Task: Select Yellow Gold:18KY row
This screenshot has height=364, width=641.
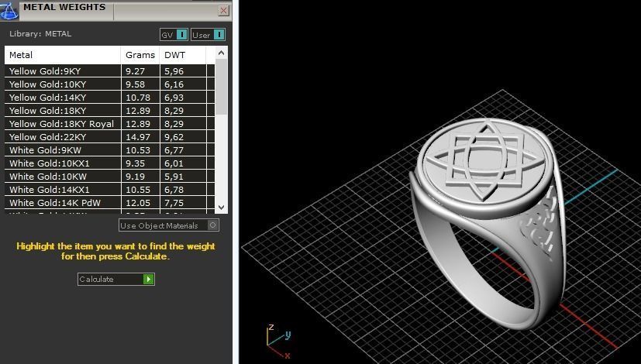Action: pos(109,110)
